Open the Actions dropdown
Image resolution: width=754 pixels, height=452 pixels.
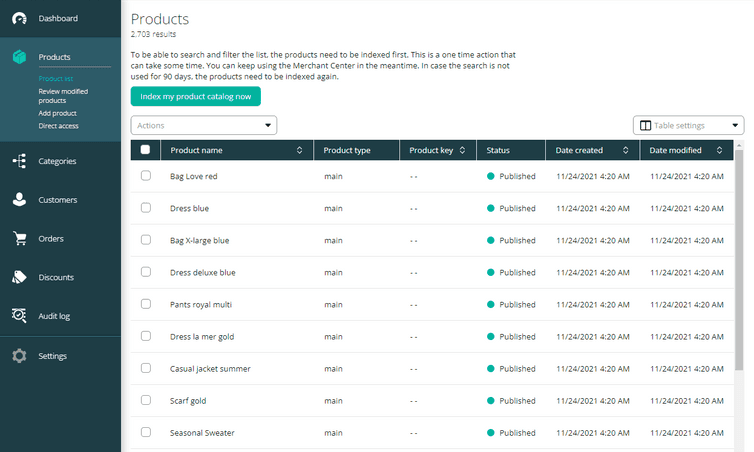point(204,126)
